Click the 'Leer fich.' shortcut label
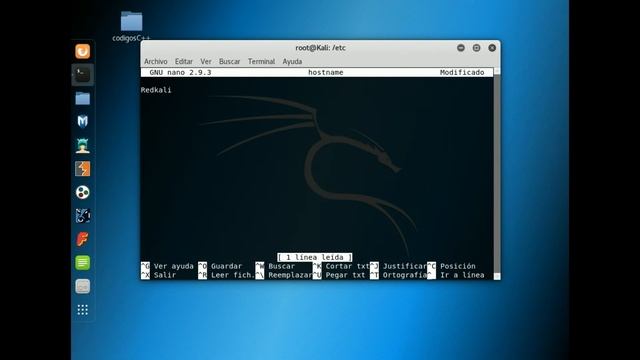640x360 pixels. 233,276
